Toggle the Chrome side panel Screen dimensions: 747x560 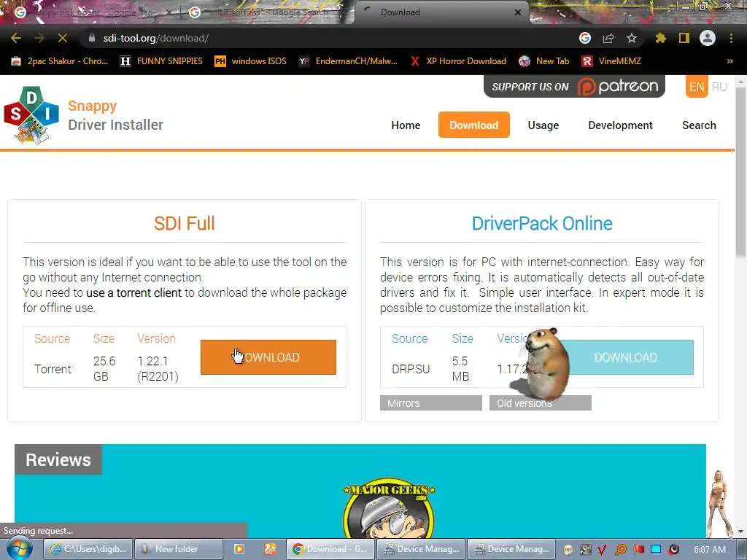pos(684,38)
